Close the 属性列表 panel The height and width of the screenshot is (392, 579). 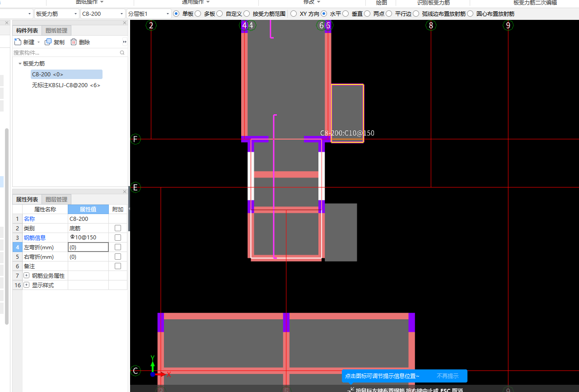point(125,191)
